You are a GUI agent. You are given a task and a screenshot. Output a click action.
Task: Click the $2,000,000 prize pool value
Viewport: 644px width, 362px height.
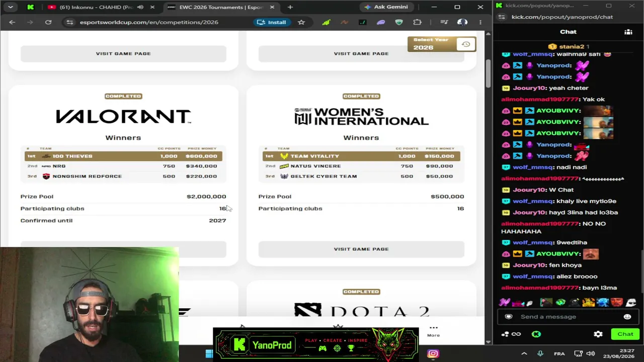(206, 197)
